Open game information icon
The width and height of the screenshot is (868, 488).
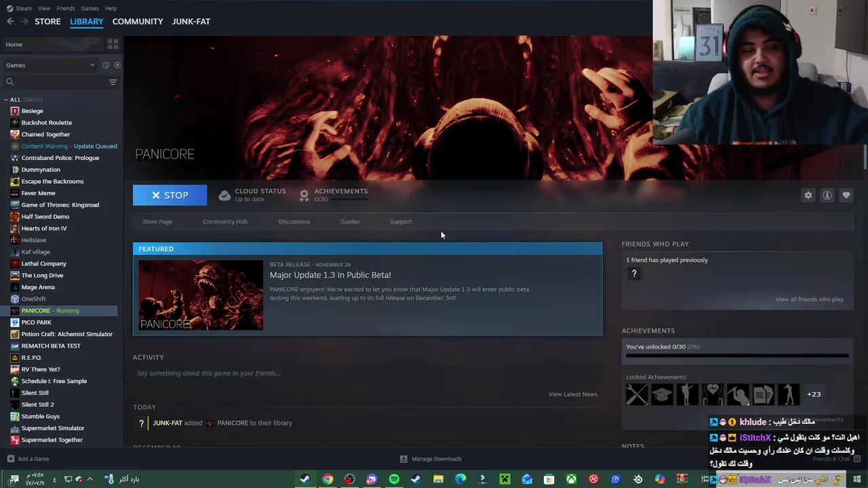tap(827, 195)
